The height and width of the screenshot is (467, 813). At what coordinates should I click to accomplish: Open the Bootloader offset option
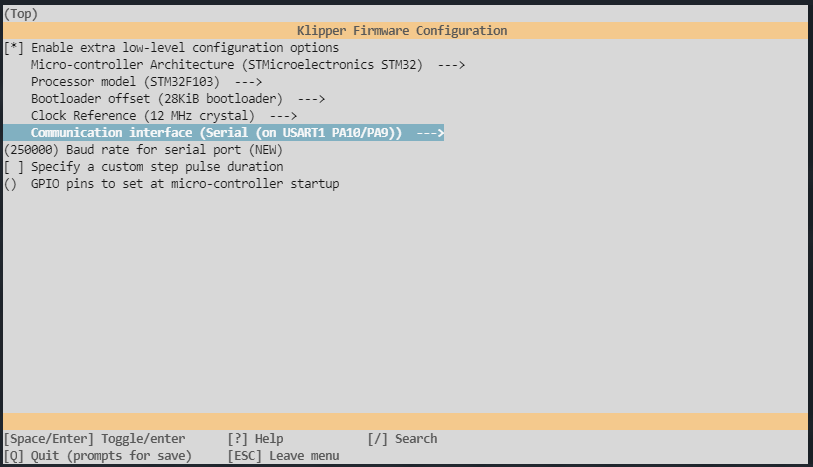point(156,98)
